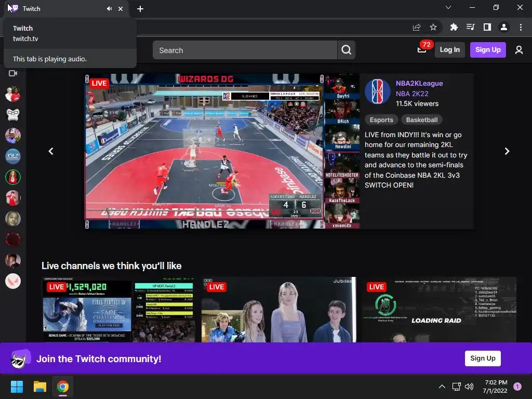The image size is (532, 399).
Task: Select the dark red circle sidebar avatar
Action: tap(13, 240)
